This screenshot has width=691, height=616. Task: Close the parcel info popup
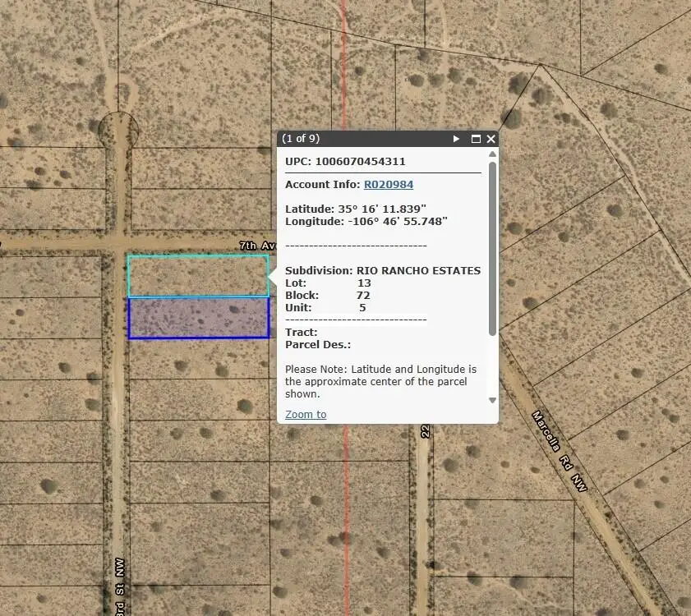(491, 139)
